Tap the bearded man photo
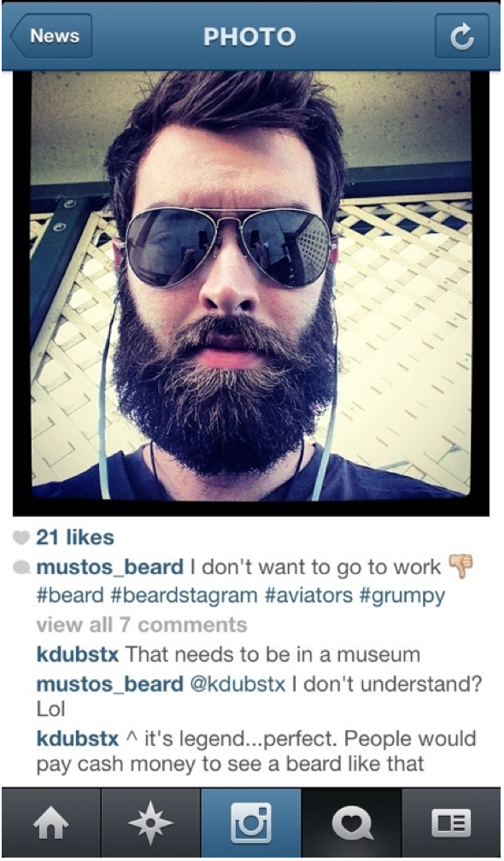The image size is (504, 861). click(251, 285)
